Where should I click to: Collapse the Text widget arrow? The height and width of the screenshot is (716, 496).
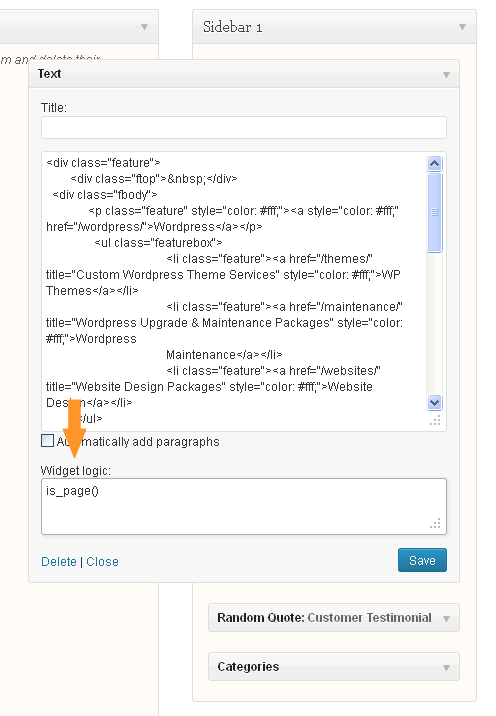(446, 74)
